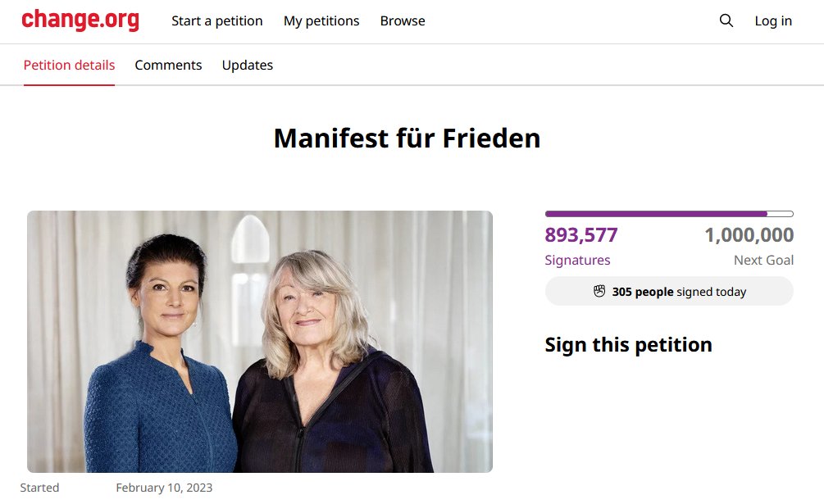The width and height of the screenshot is (824, 504).
Task: Click the 1,000,000 next goal number
Action: pos(749,234)
